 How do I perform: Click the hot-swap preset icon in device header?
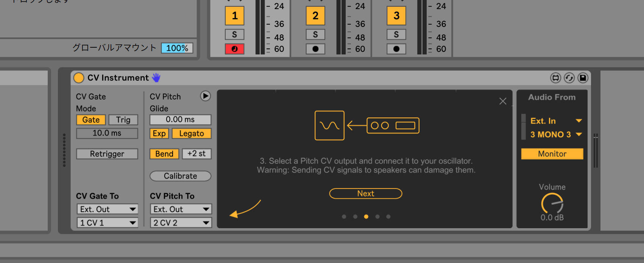(x=569, y=78)
